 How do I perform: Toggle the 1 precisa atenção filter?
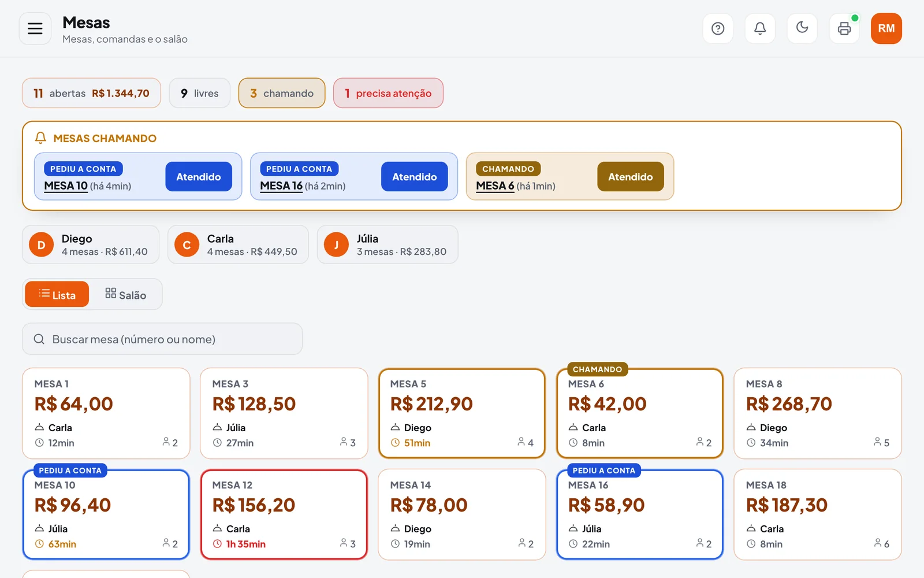pyautogui.click(x=388, y=93)
